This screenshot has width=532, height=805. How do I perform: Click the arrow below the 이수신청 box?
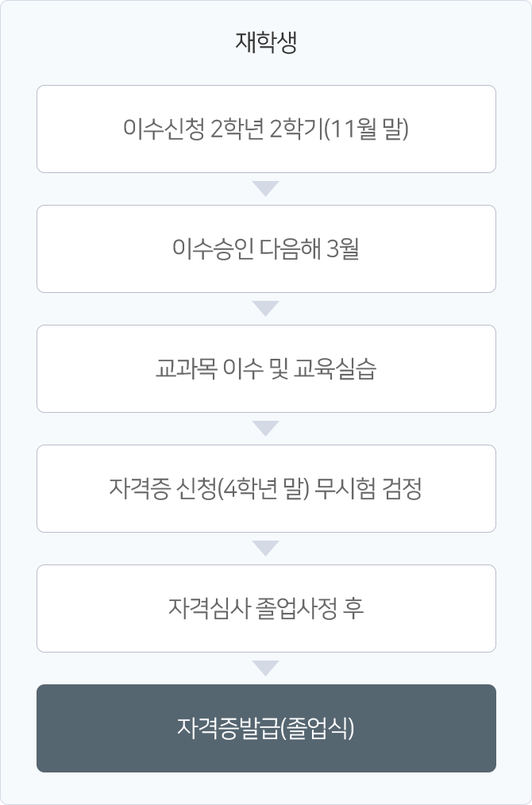click(x=266, y=188)
